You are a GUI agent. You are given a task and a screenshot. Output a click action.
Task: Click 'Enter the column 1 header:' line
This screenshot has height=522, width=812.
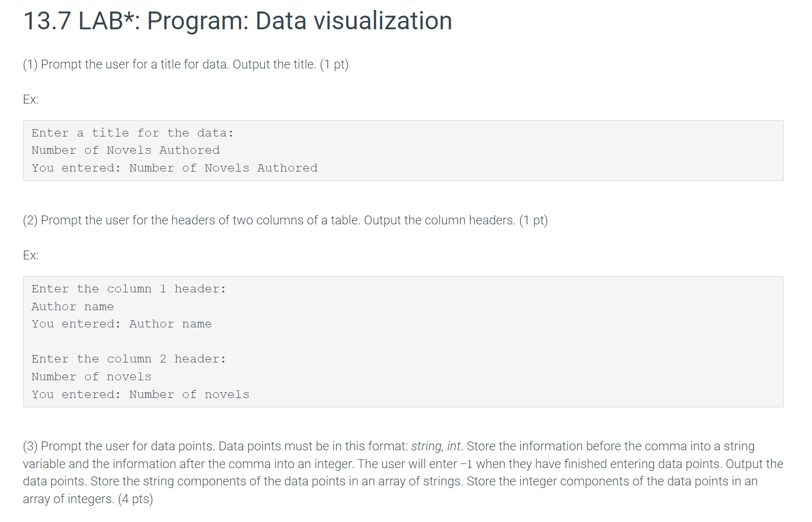(129, 289)
